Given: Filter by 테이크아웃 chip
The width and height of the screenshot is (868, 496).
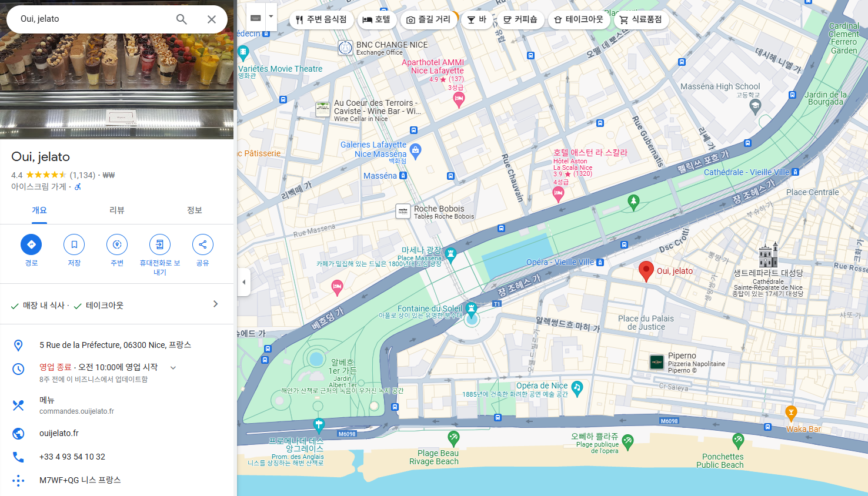Looking at the screenshot, I should pos(579,19).
